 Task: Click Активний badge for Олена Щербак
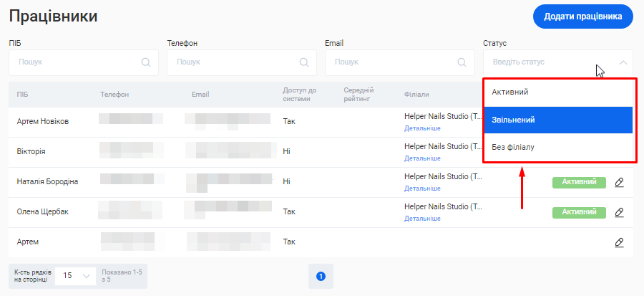[579, 212]
